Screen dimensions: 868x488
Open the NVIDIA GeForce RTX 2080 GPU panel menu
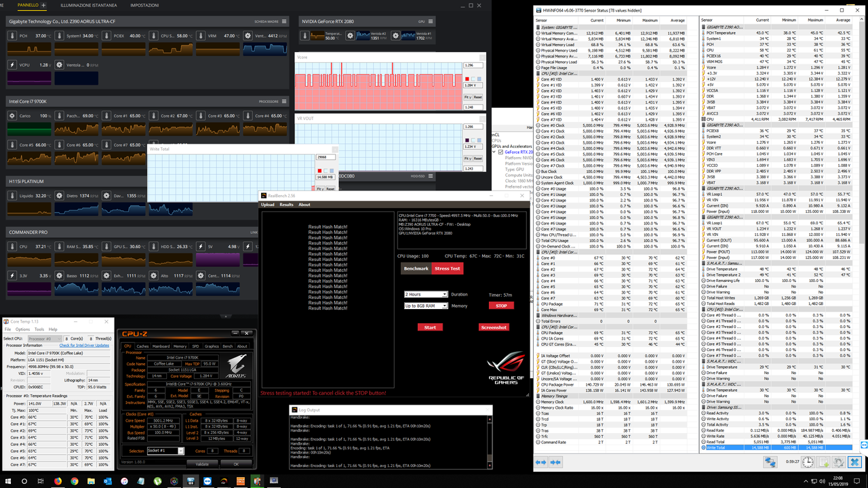(431, 21)
